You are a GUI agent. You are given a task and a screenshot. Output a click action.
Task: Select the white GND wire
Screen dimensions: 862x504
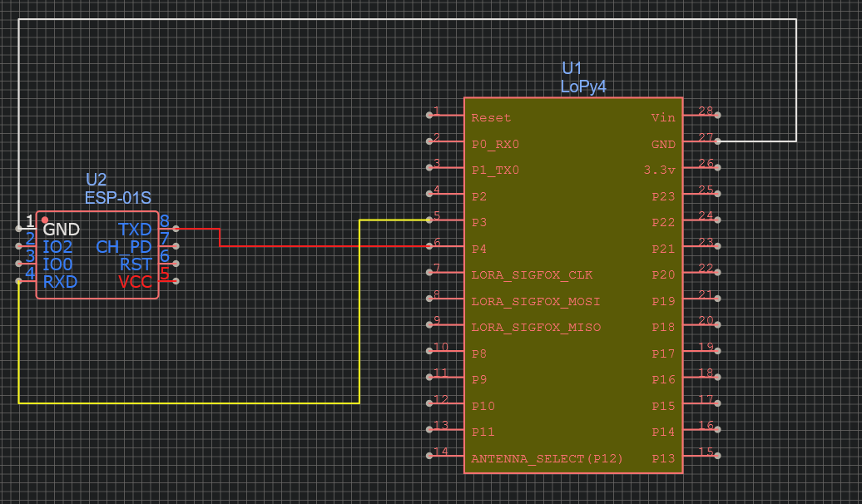(407, 19)
